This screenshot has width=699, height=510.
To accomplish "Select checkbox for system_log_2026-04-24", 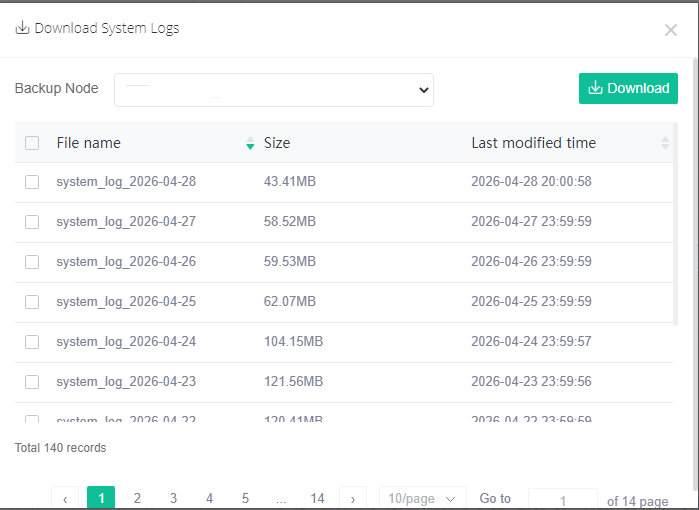I will (x=32, y=342).
